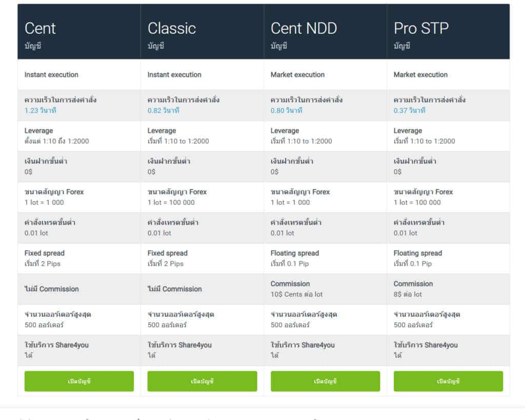Click '1 lot = 100 000' in Classic column
Screen dimensions: 525x420
point(171,202)
